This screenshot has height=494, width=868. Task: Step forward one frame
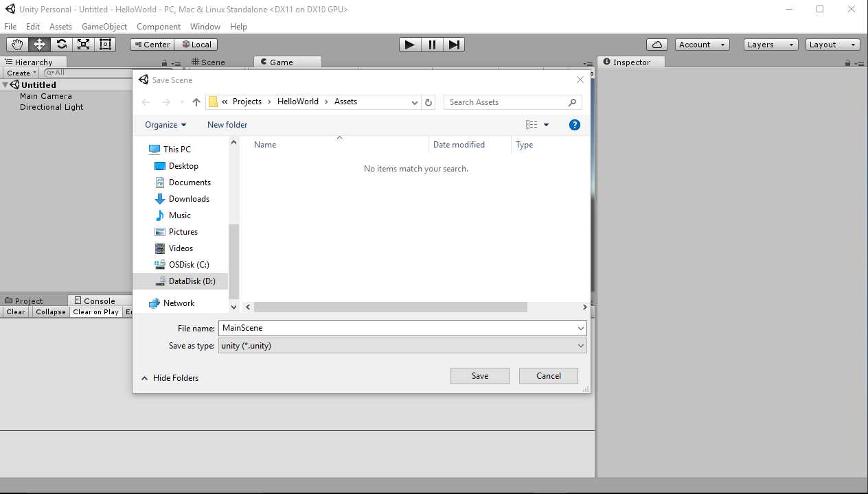click(x=454, y=45)
